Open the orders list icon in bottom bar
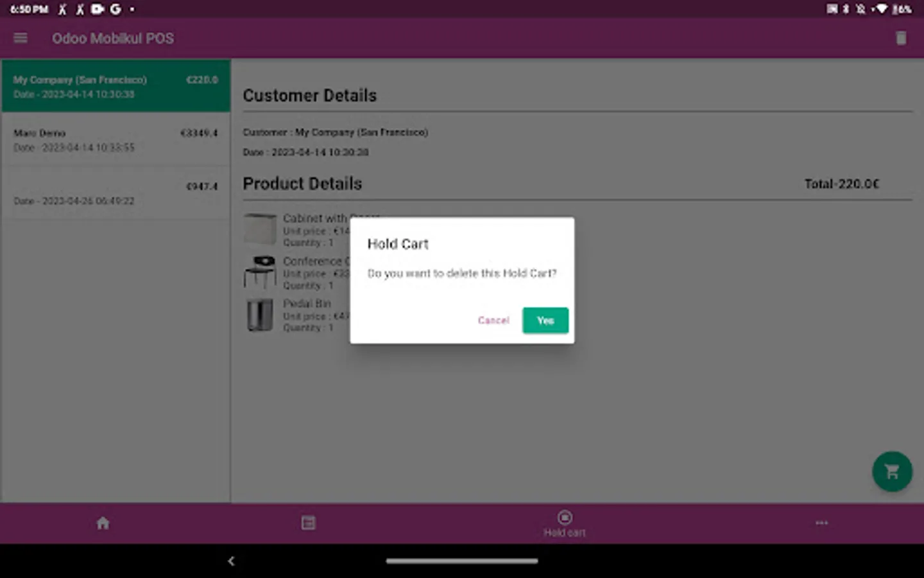Screen dimensions: 924x578 tap(308, 523)
